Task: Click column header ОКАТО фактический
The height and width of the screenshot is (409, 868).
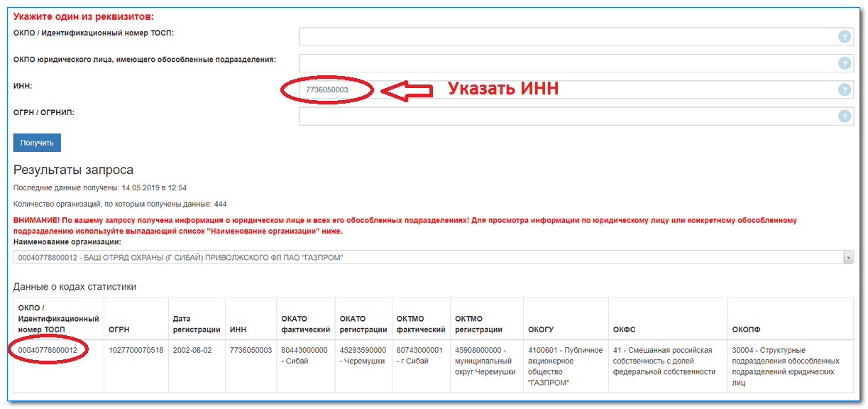Action: (306, 324)
